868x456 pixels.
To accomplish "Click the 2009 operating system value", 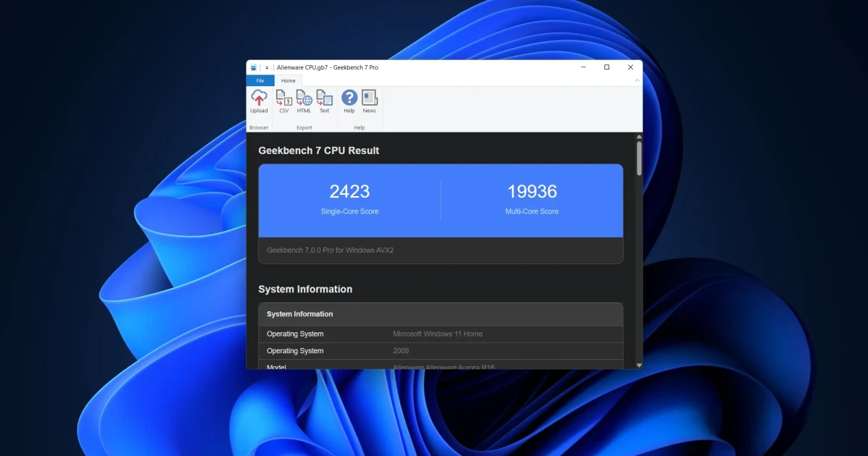I will coord(401,351).
